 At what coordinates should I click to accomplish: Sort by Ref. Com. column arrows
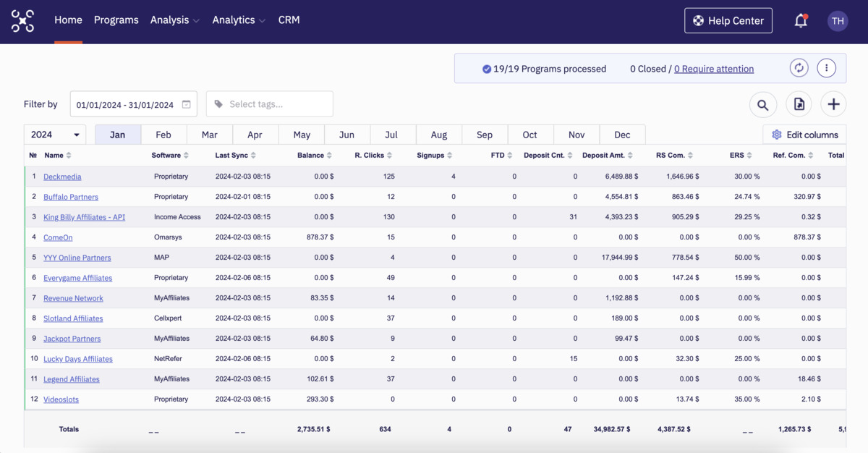click(x=812, y=156)
